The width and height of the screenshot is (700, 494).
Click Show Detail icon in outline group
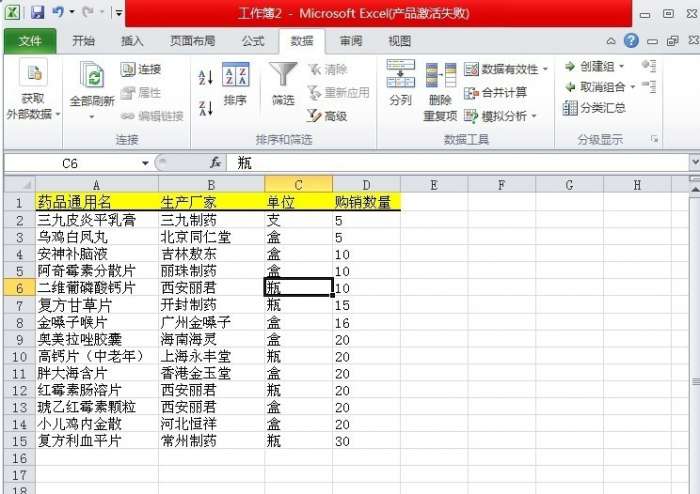[x=649, y=66]
